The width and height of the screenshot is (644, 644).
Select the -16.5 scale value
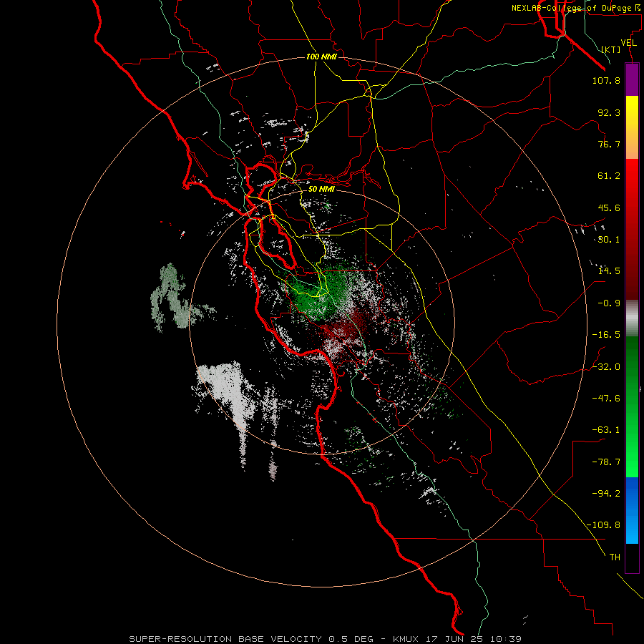(x=606, y=335)
